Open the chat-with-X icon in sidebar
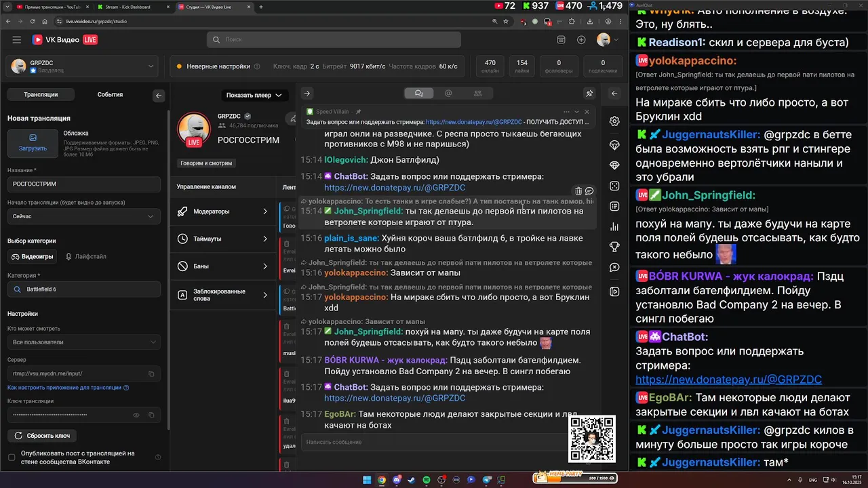 pos(614,267)
